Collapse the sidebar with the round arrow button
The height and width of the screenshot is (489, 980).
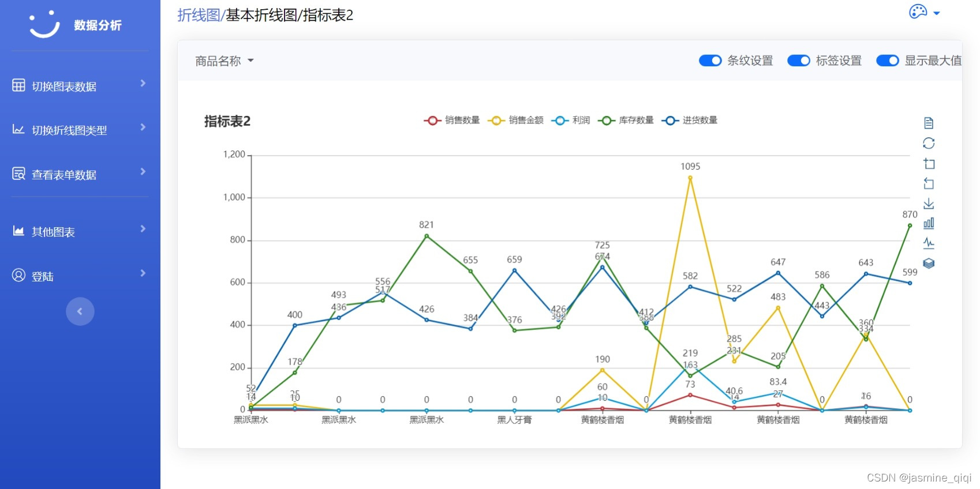[80, 311]
